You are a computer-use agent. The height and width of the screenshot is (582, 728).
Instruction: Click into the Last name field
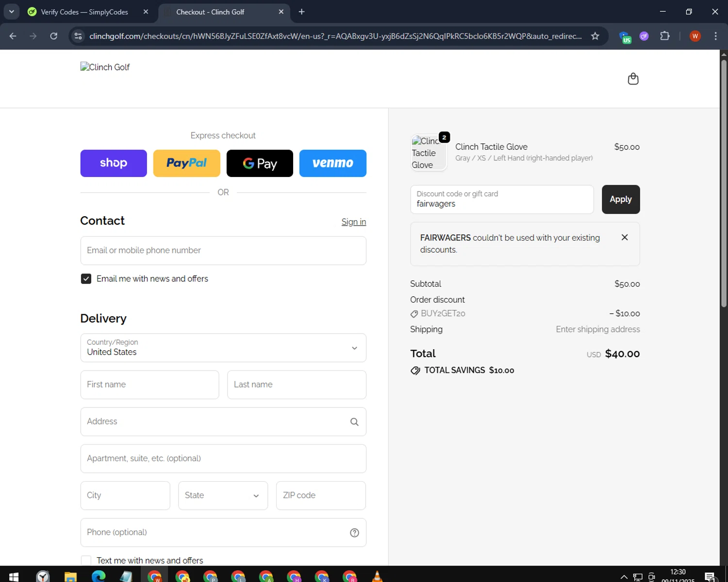[x=297, y=385]
